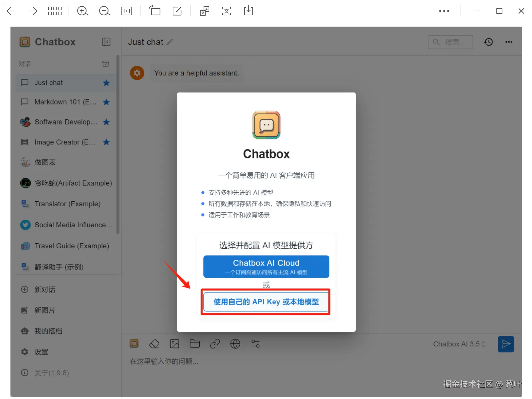Click the sidebar conversation list scrollbar

[x=118, y=145]
